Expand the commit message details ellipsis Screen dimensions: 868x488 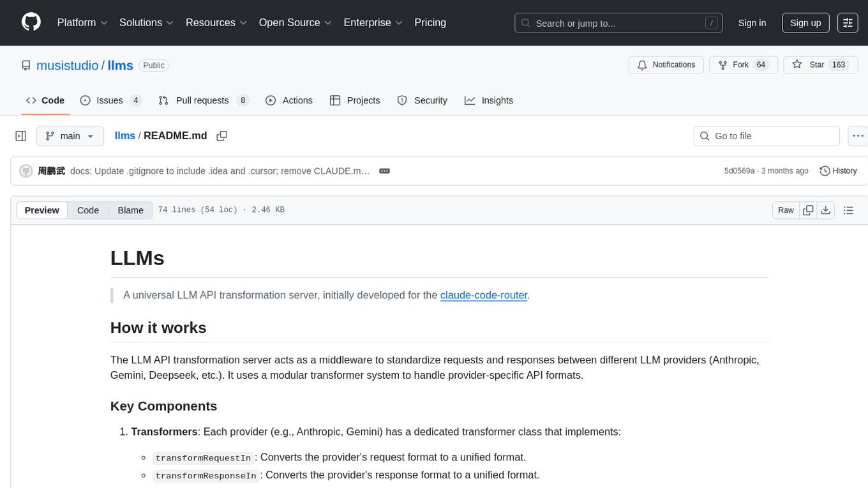[x=384, y=171]
